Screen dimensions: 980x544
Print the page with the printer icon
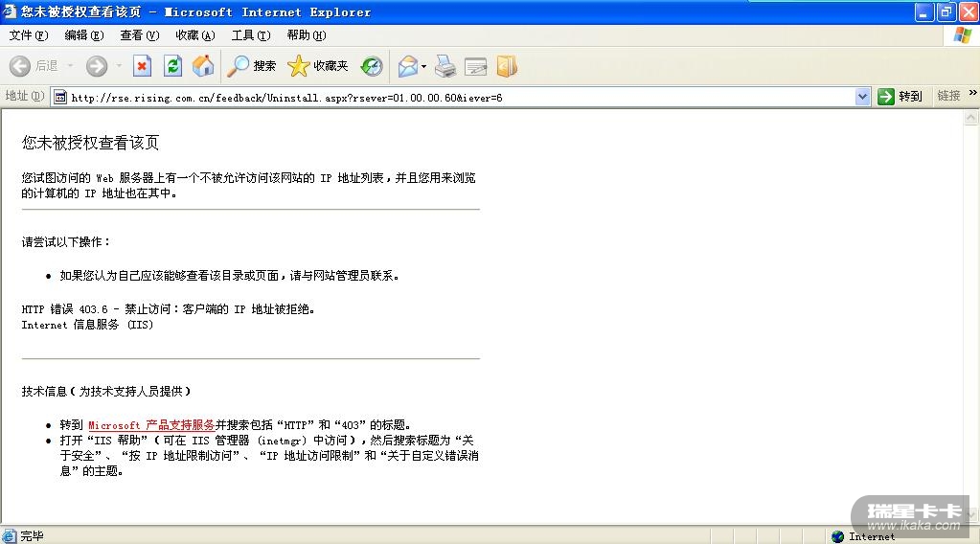445,65
